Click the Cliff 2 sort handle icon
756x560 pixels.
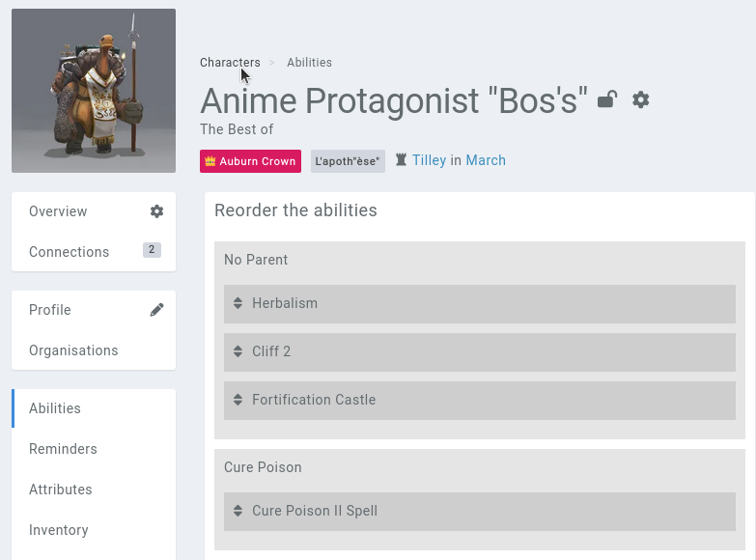click(x=238, y=351)
